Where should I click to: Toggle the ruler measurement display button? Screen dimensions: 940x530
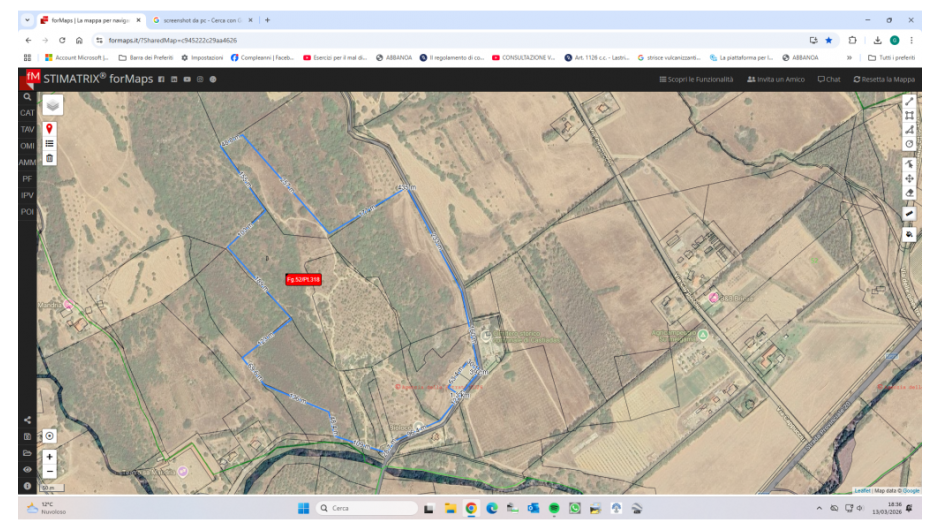(x=909, y=213)
